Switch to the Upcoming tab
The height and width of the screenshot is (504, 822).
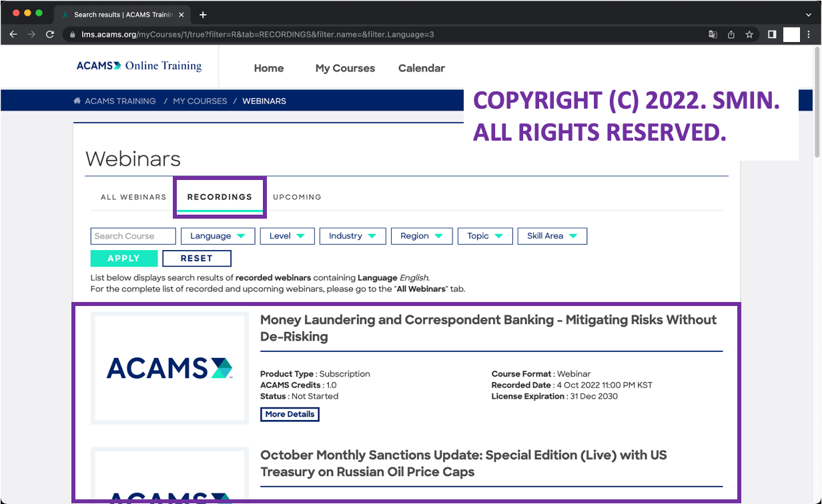tap(297, 197)
